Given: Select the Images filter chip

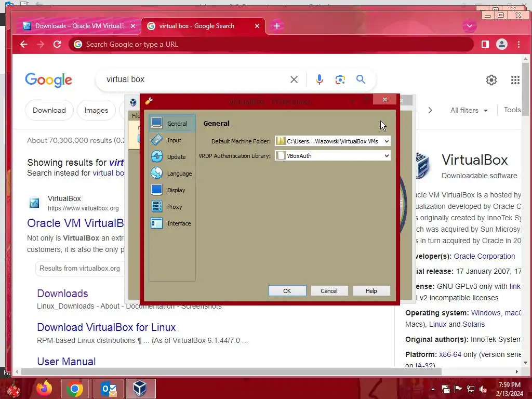Looking at the screenshot, I should pyautogui.click(x=96, y=110).
